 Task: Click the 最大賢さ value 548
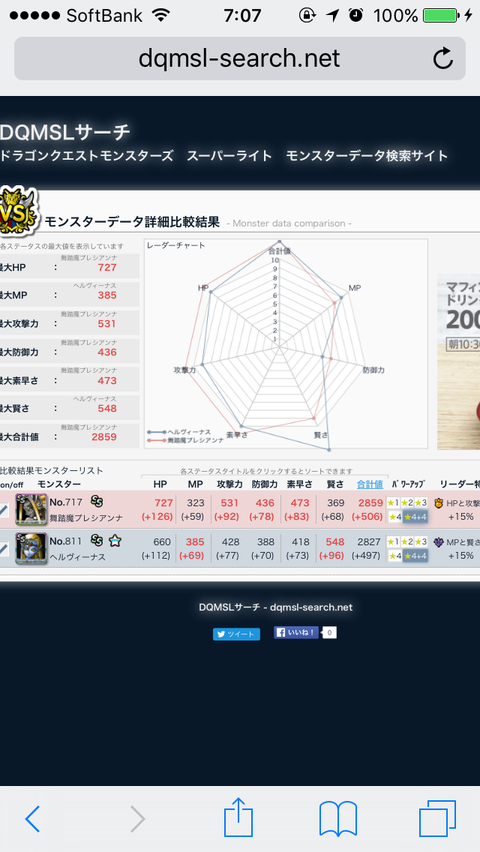[x=107, y=409]
